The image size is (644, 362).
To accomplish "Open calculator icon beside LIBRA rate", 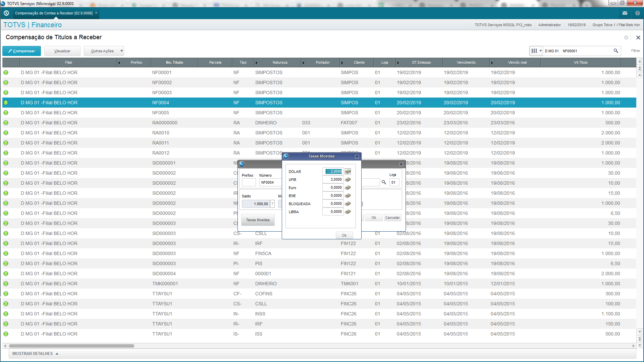I will point(348,212).
